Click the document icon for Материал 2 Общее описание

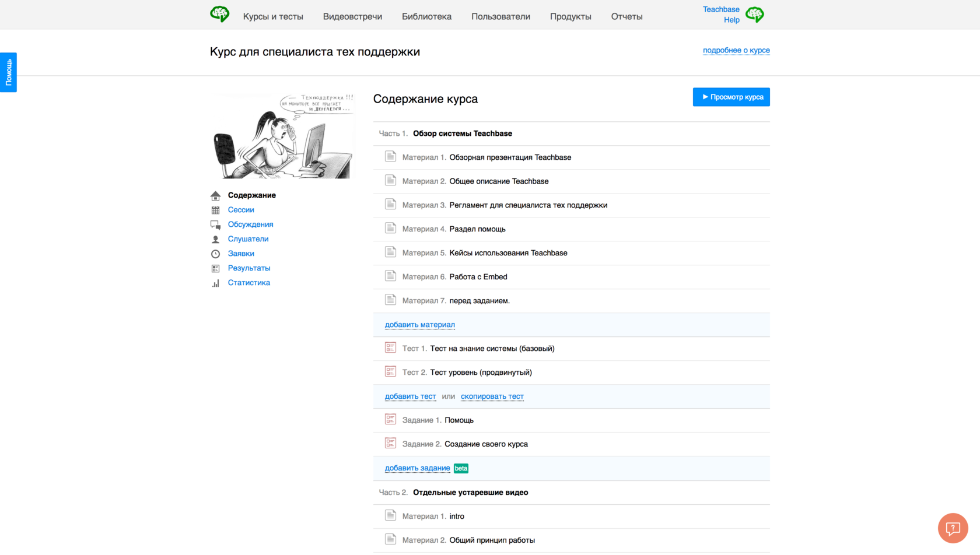(391, 180)
